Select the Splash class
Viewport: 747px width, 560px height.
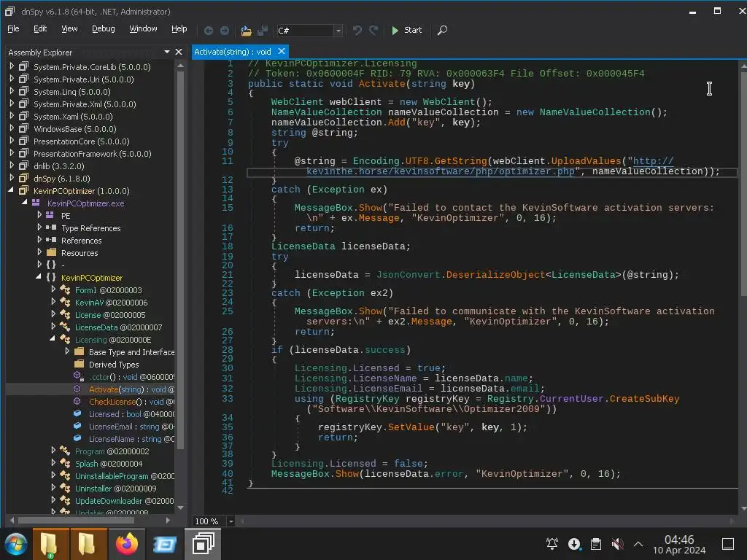(x=109, y=463)
